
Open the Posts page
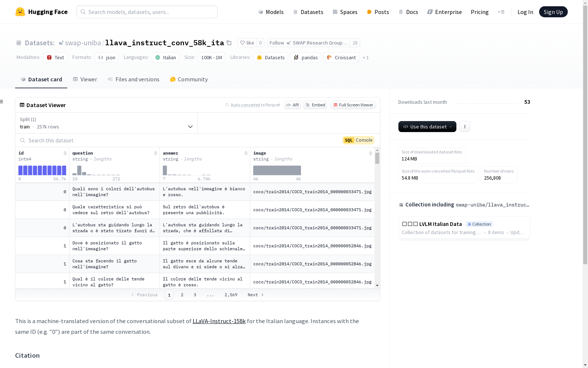click(x=378, y=12)
